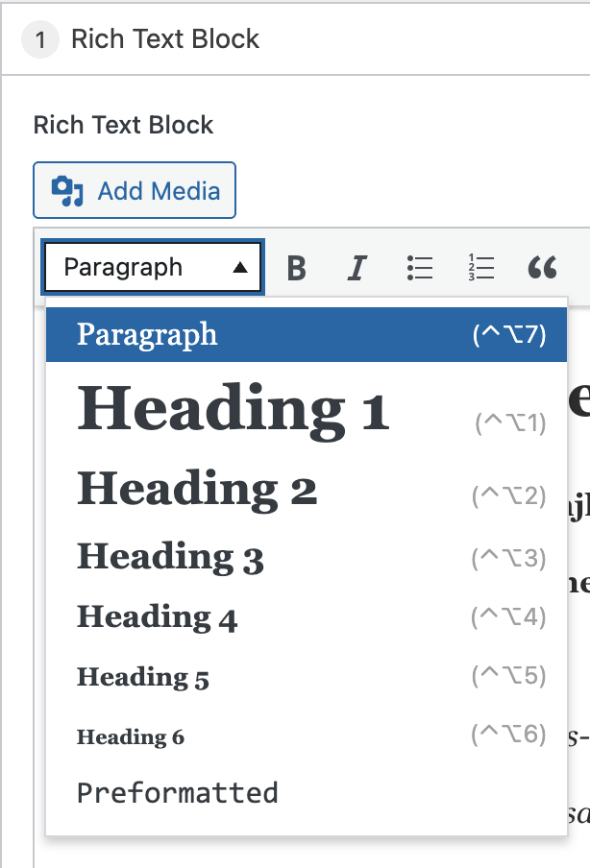Insert a numbered list
The width and height of the screenshot is (590, 868).
pyautogui.click(x=480, y=268)
